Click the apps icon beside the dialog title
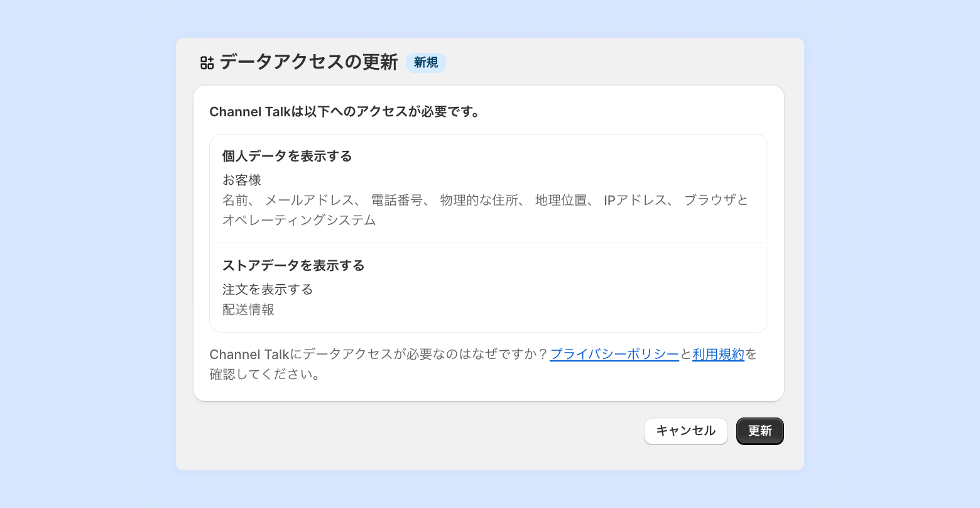This screenshot has width=980, height=508. click(x=207, y=63)
